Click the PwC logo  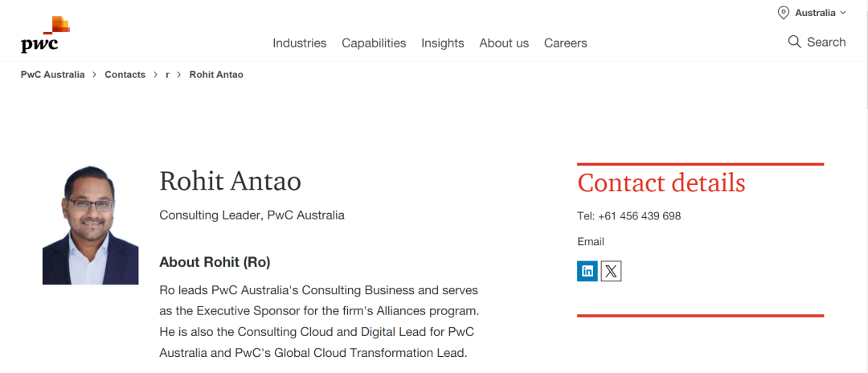40,35
